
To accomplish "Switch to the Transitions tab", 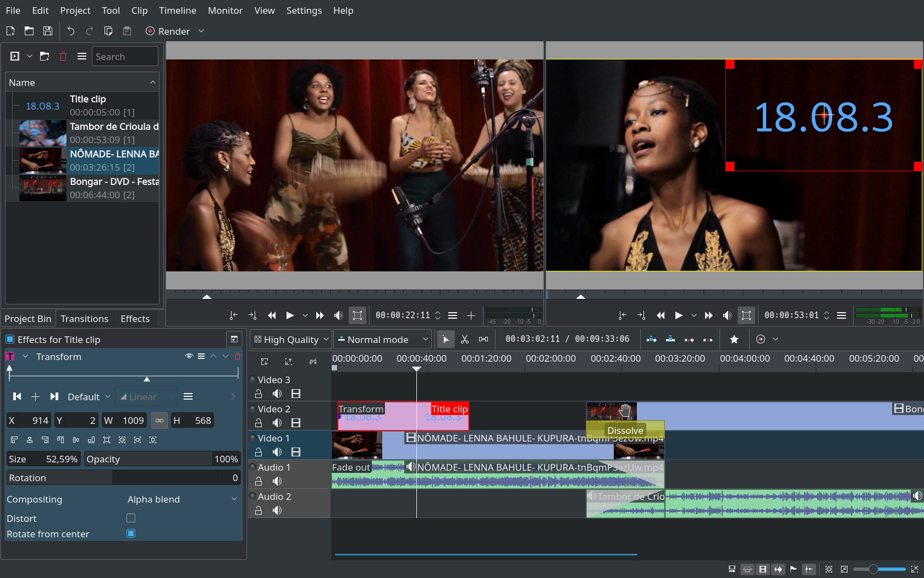I will pos(85,318).
